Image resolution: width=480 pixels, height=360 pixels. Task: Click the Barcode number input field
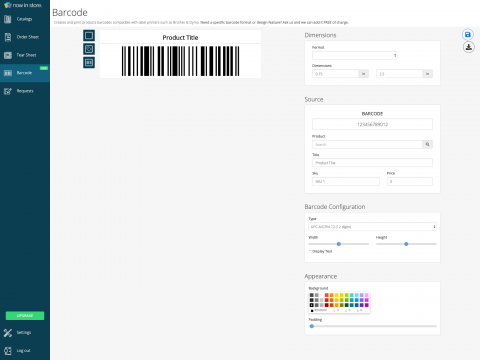click(372, 124)
